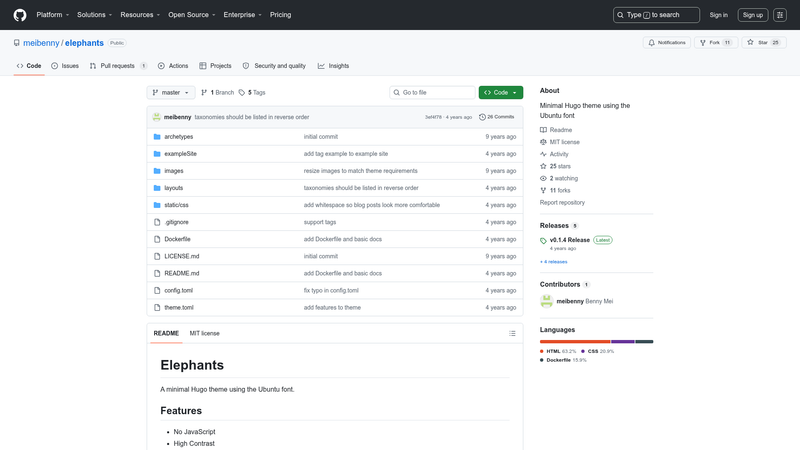Open 'fix typo in config.toml' commit message

(331, 290)
